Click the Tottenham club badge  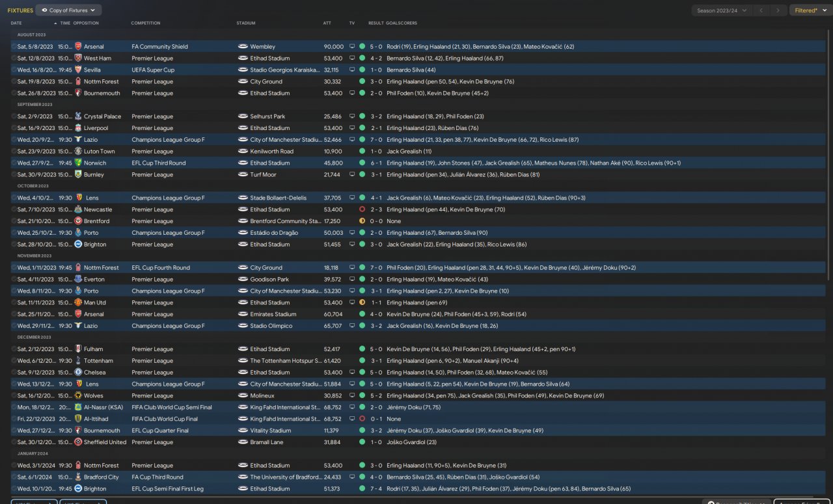coord(78,361)
